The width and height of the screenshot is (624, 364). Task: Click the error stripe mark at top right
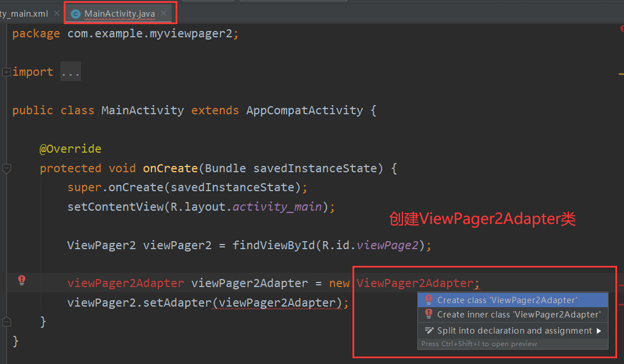click(622, 29)
